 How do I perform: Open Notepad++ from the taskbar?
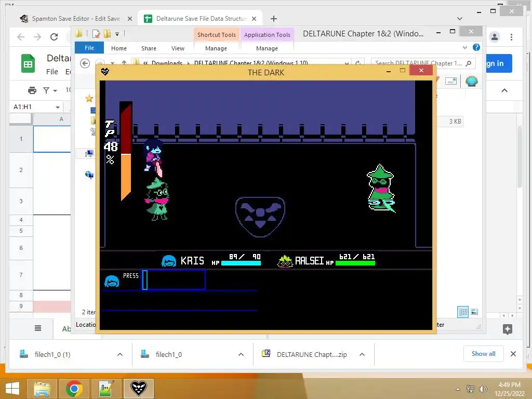(x=106, y=389)
